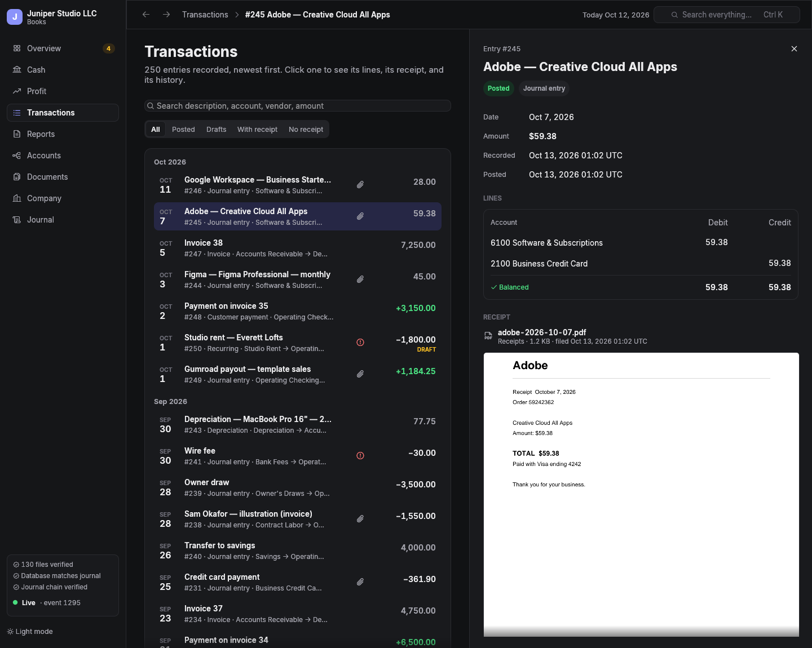Click Database matches journal status

point(57,576)
